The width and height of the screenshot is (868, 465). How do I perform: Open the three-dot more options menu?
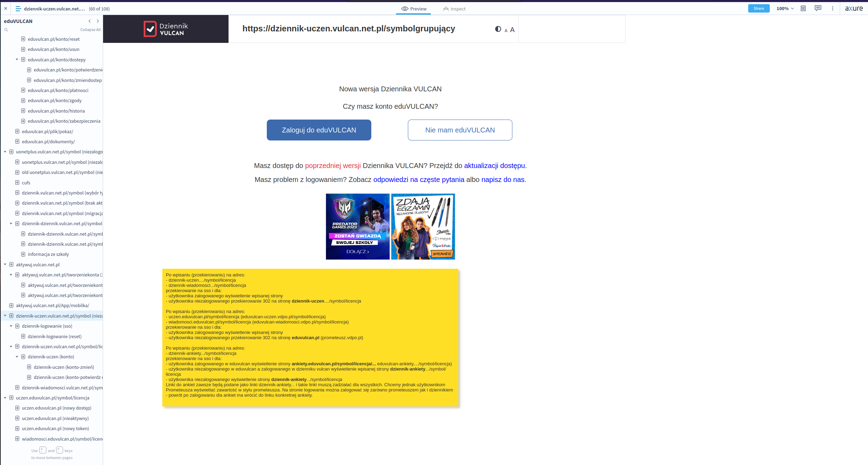tap(833, 9)
